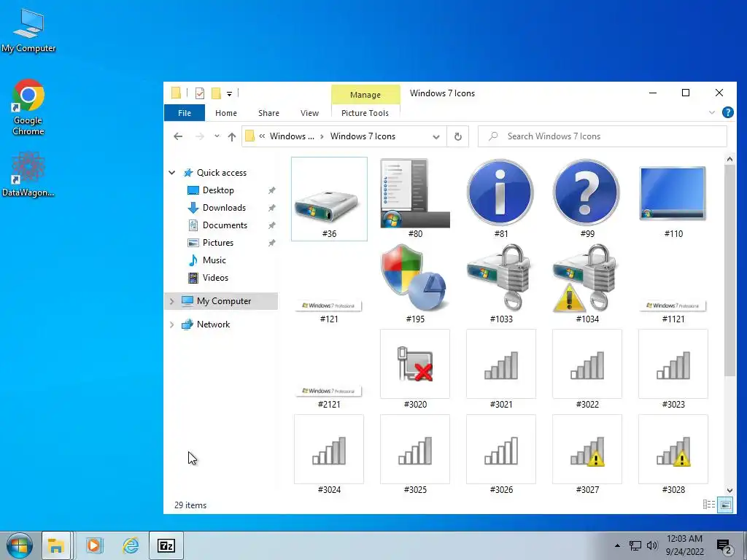Expand the address bar history dropdown

click(436, 136)
